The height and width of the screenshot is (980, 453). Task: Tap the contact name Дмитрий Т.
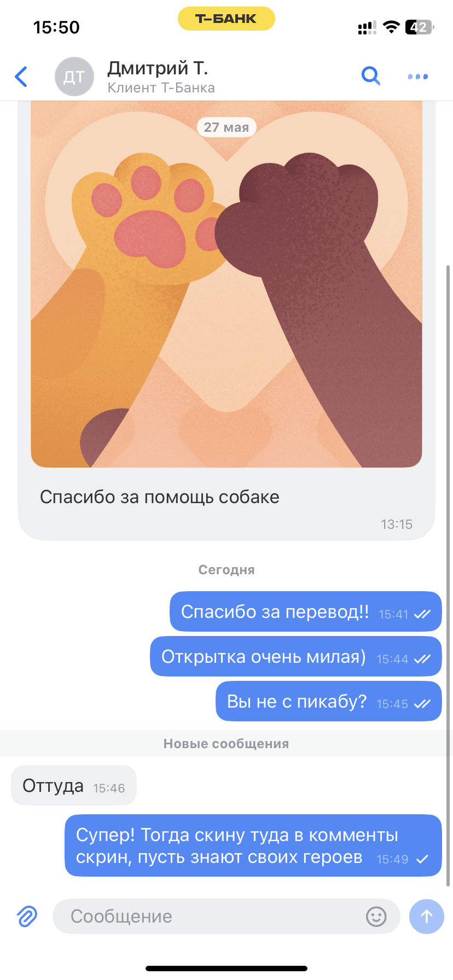pos(158,68)
